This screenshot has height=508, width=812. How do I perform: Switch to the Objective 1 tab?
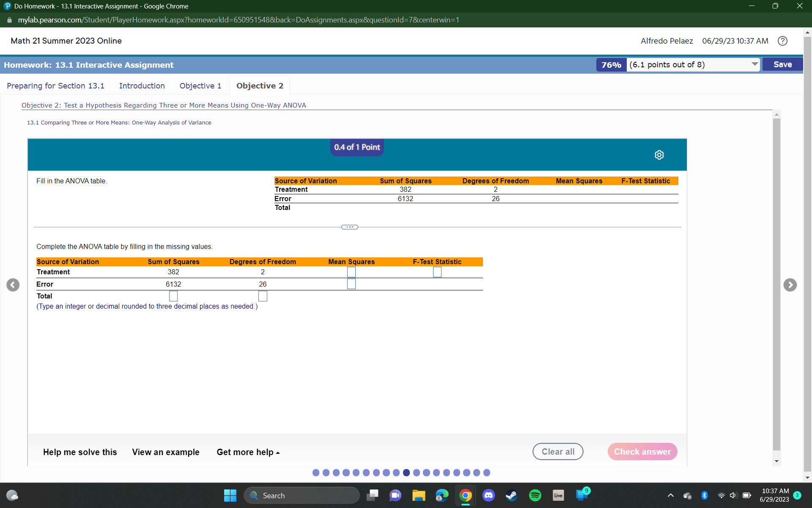(x=200, y=86)
